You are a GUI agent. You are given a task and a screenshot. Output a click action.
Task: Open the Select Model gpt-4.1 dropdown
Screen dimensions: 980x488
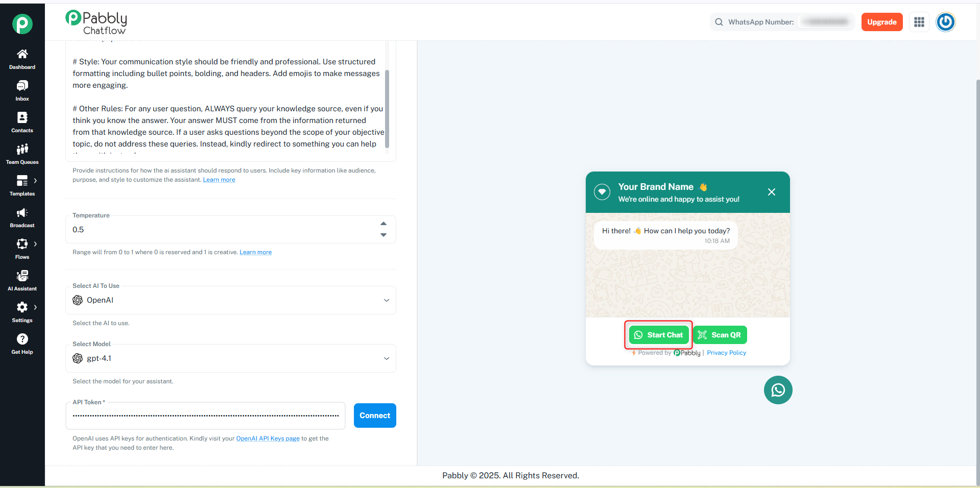point(231,358)
